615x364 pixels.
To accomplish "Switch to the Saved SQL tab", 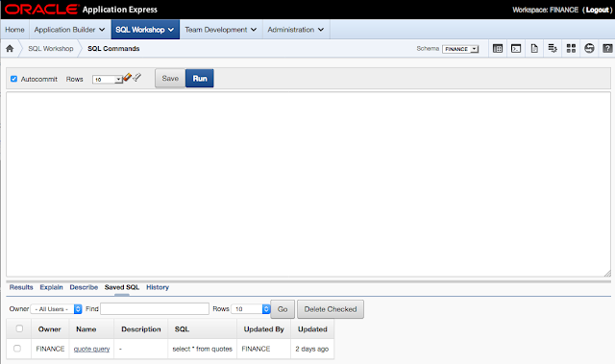I will click(x=122, y=287).
